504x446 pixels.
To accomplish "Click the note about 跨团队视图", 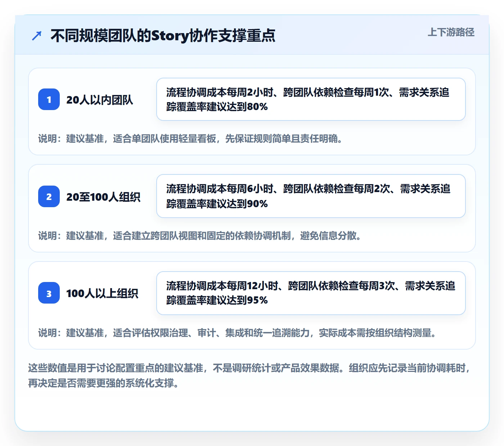I will click(200, 236).
